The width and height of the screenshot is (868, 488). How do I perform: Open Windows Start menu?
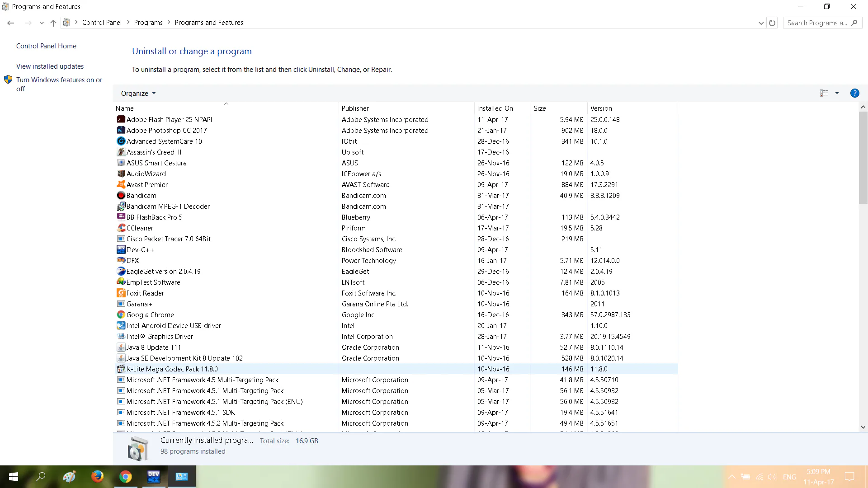pos(14,476)
